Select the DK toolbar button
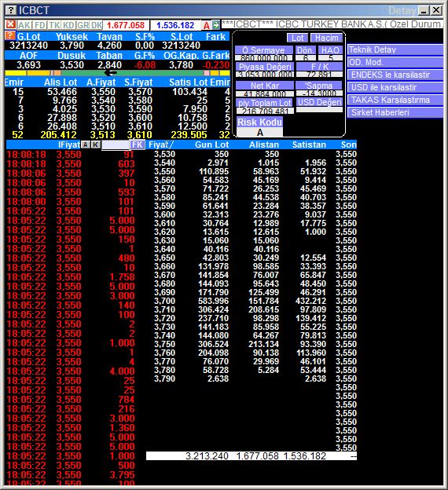The image size is (448, 490). point(97,25)
